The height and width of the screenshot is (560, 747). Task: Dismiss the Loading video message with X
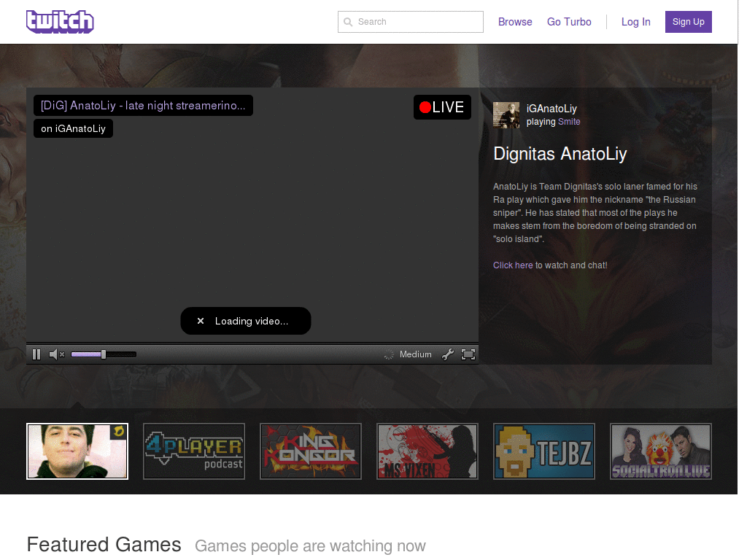(201, 321)
